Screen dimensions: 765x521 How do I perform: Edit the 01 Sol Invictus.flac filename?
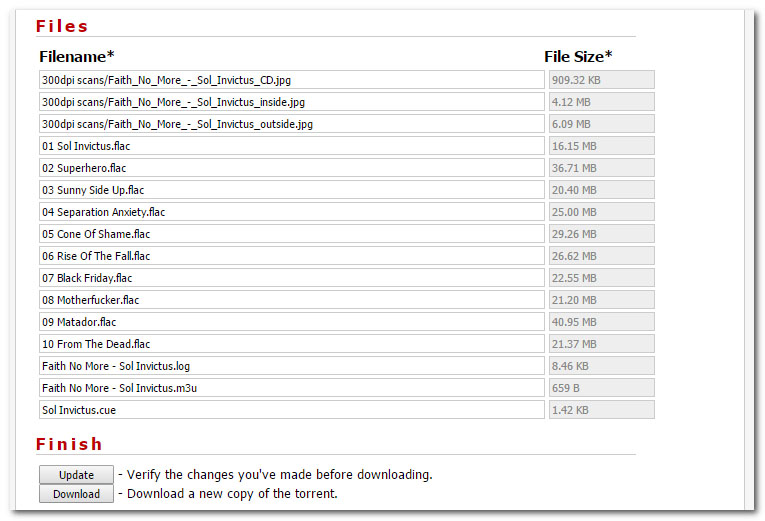(x=291, y=146)
